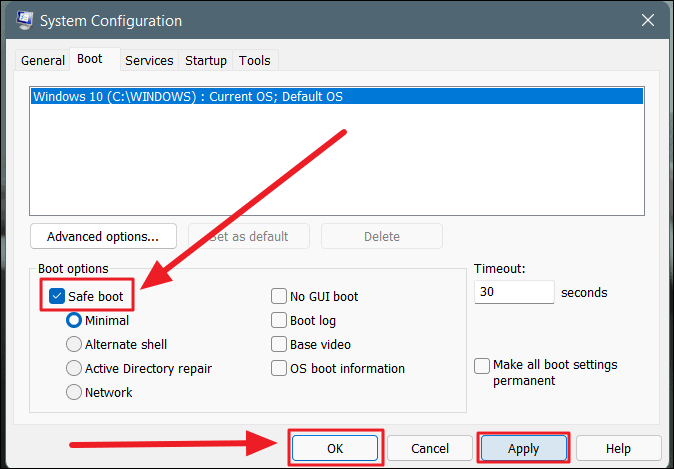Select the Tools tab
Screen dimensions: 674x469
[255, 61]
